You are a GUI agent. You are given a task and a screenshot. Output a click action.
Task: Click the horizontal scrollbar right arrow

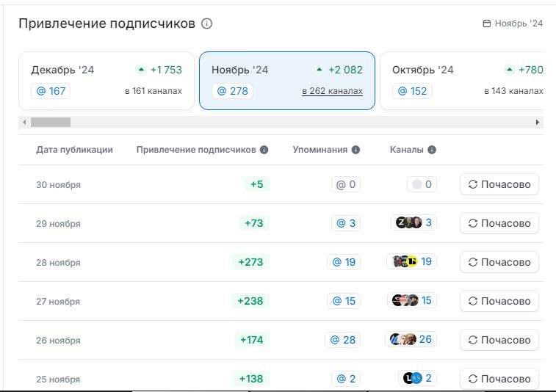(538, 122)
